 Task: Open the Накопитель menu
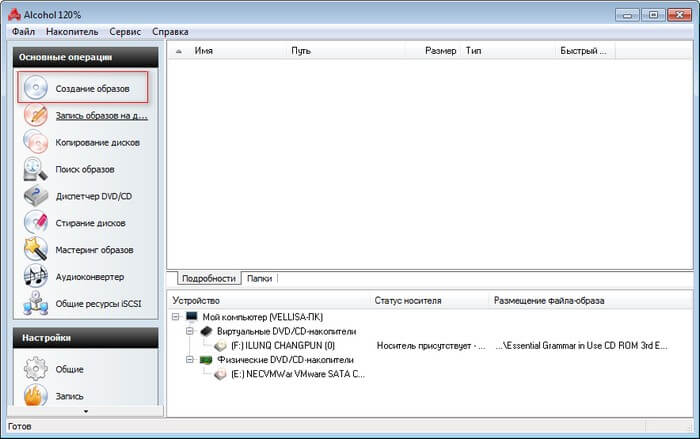click(72, 32)
